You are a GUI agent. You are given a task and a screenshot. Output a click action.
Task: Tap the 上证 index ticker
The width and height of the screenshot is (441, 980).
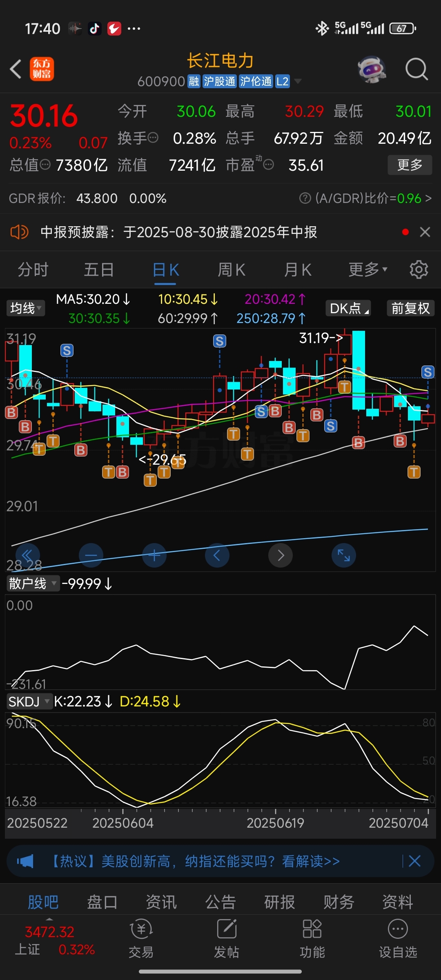point(55,941)
